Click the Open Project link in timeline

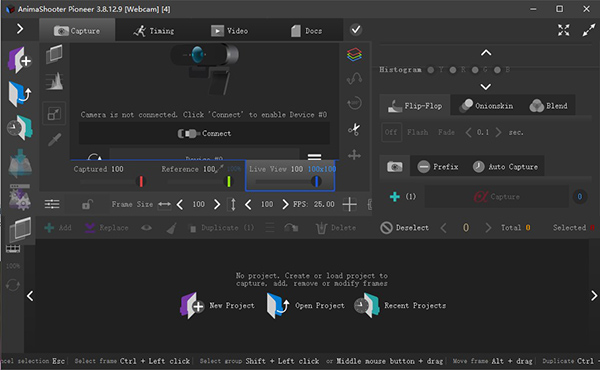[x=305, y=306]
